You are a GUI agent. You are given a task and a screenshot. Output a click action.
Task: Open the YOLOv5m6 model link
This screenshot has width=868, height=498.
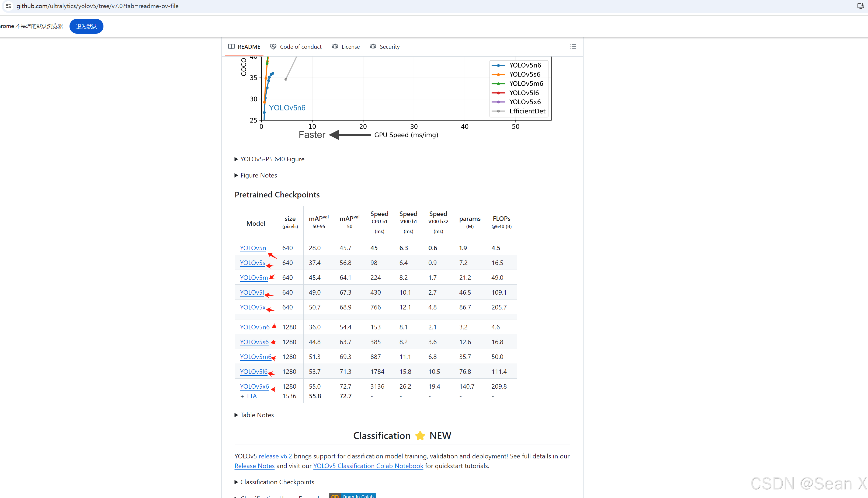tap(255, 357)
